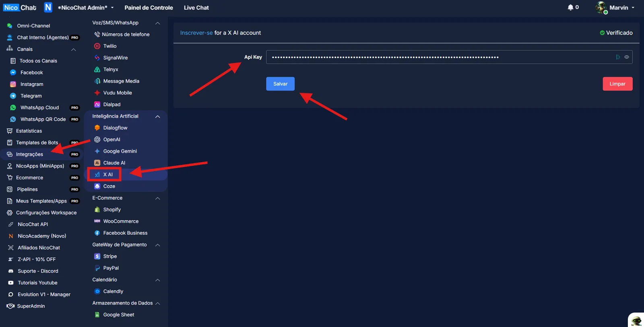Open NicoAcademy (Novo) link
Image resolution: width=644 pixels, height=327 pixels.
pyautogui.click(x=42, y=236)
